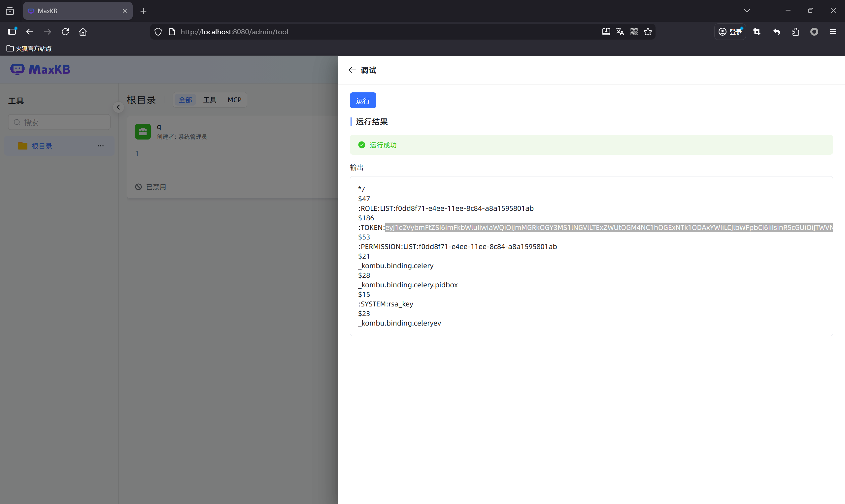Open Firefox hamburger application menu
This screenshot has height=504, width=845.
click(833, 32)
